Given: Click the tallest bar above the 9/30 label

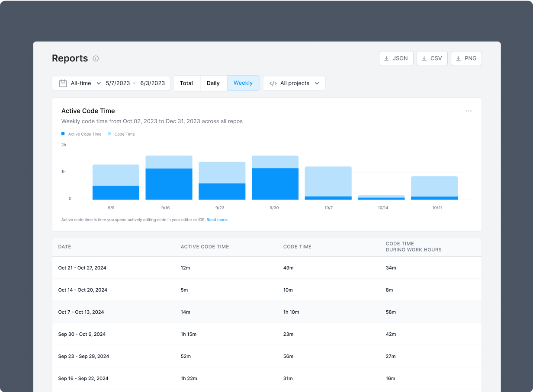Looking at the screenshot, I should click(x=275, y=177).
